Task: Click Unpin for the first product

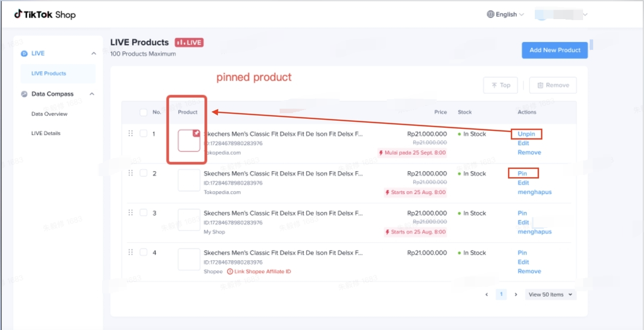Action: pyautogui.click(x=526, y=134)
